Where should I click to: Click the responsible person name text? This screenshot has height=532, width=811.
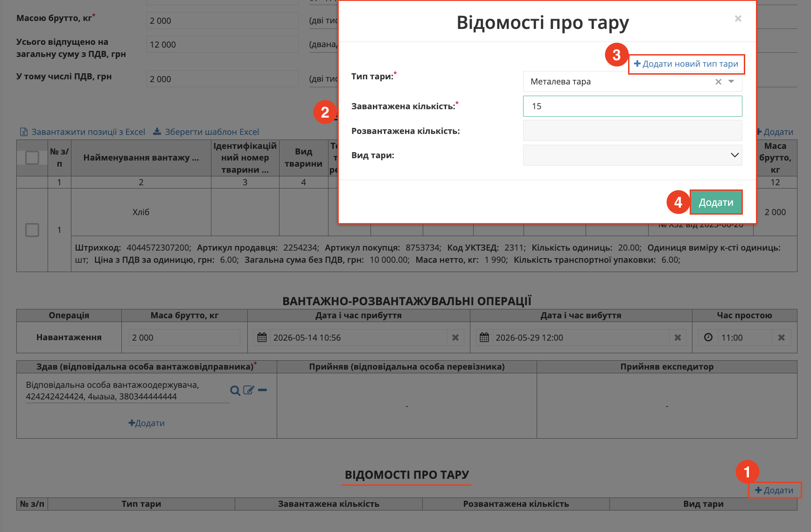click(112, 391)
